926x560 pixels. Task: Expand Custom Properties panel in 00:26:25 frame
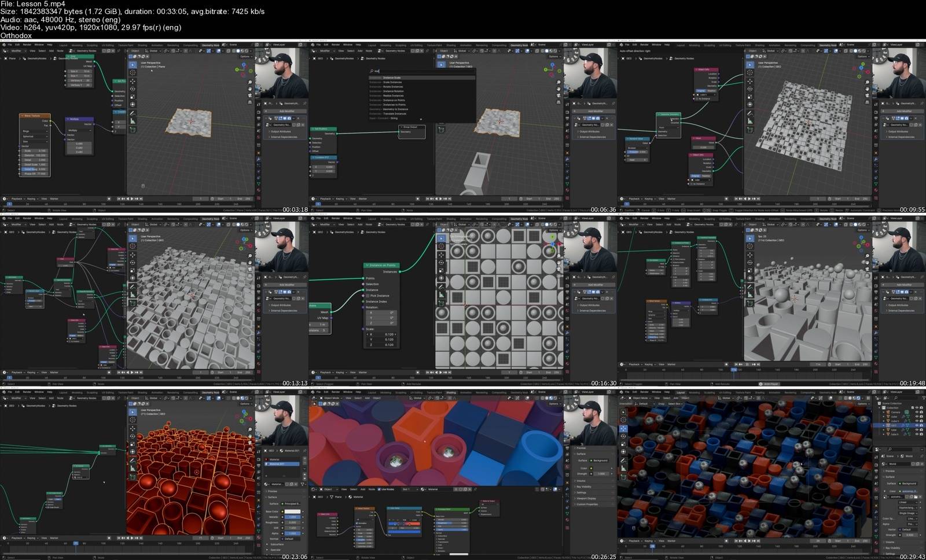[587, 504]
